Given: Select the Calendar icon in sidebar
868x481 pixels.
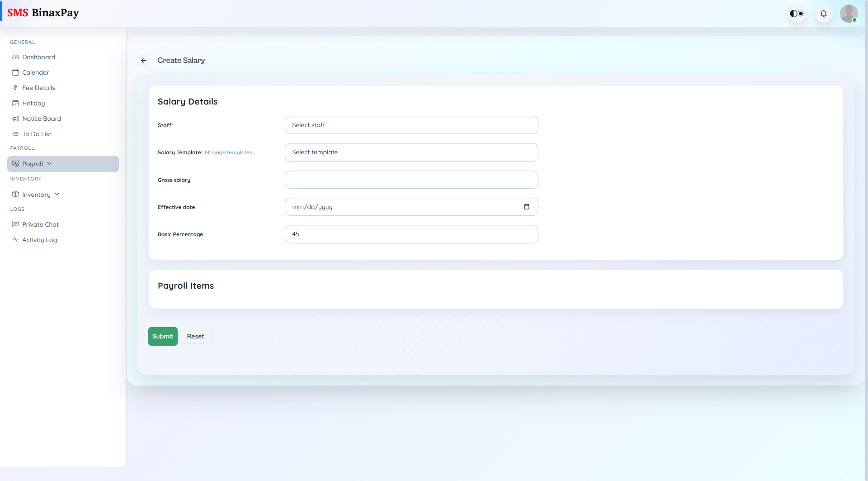Looking at the screenshot, I should tap(15, 72).
